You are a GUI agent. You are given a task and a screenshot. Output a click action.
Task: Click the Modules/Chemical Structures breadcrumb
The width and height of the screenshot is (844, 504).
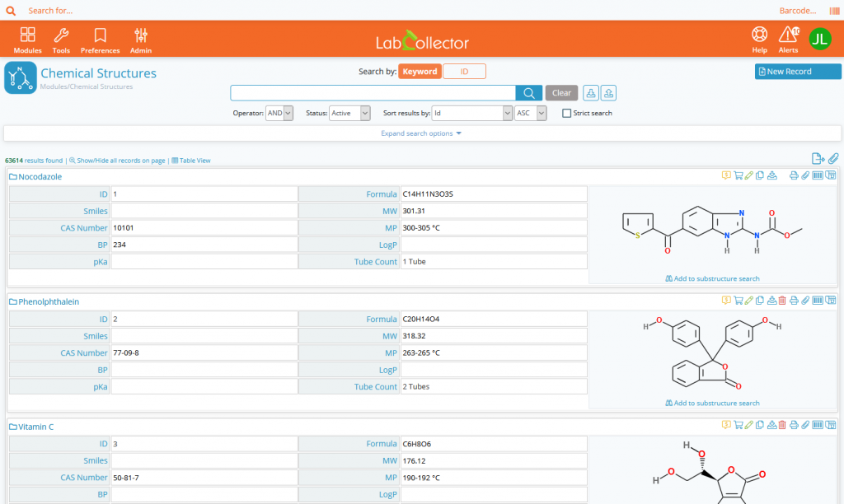point(86,86)
